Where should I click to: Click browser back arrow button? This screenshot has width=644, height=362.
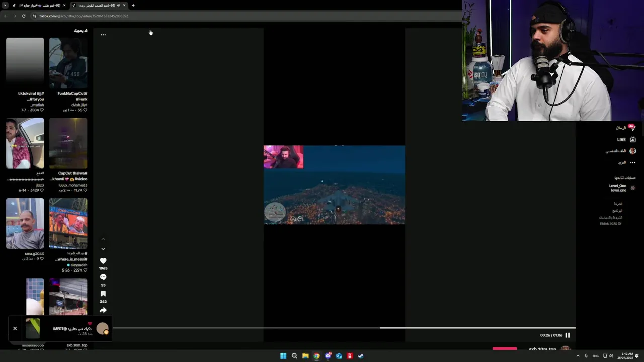pos(6,16)
